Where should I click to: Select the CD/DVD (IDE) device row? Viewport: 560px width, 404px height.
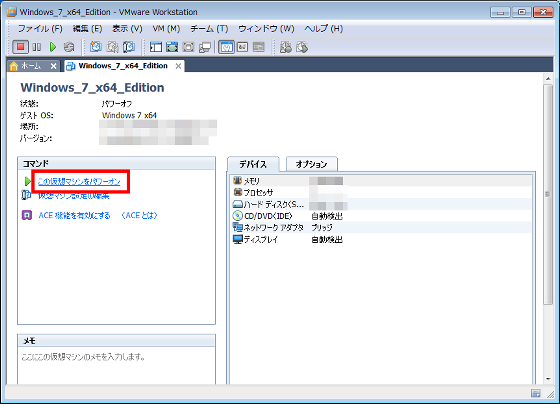tap(381, 216)
